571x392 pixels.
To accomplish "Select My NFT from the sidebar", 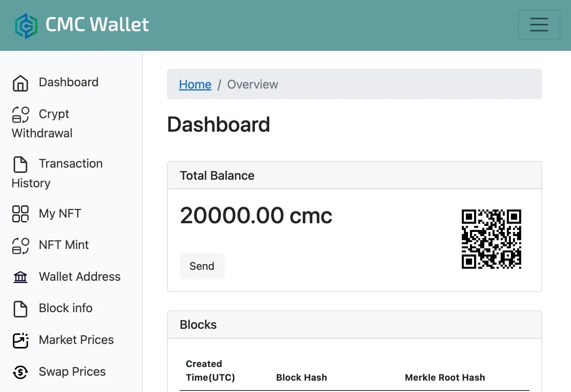I will pyautogui.click(x=60, y=213).
